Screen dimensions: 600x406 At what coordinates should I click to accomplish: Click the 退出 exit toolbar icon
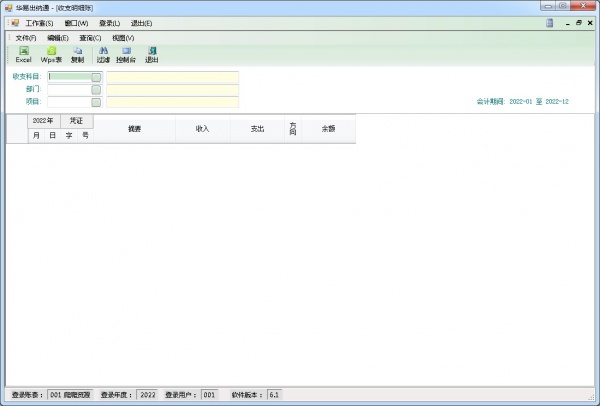(152, 55)
